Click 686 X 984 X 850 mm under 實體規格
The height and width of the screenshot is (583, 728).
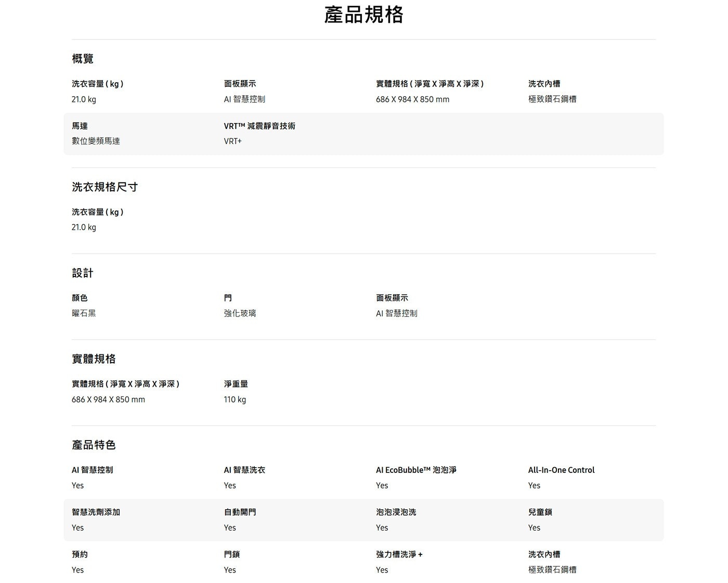tap(108, 400)
